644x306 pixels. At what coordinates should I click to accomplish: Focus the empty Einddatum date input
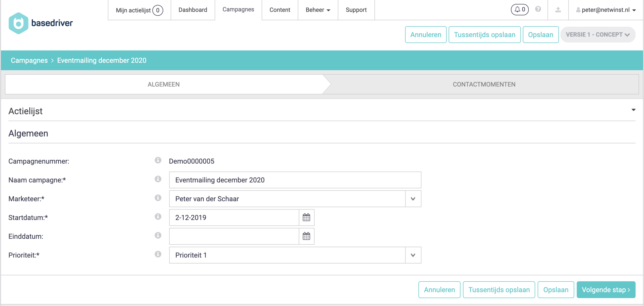coord(234,236)
